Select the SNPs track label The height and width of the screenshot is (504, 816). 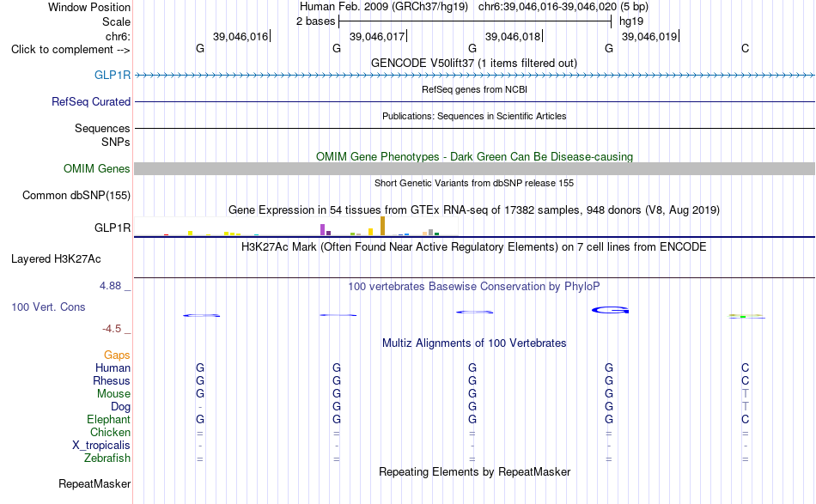pos(116,142)
